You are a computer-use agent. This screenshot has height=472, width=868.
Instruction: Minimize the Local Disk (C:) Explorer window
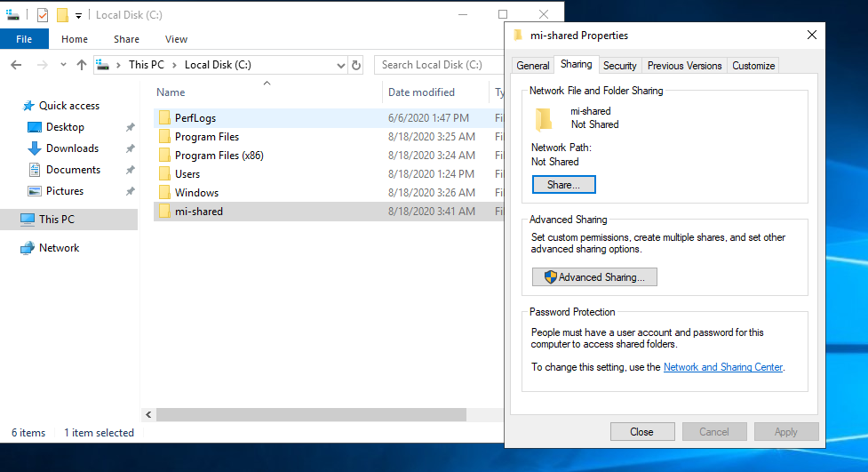click(463, 14)
